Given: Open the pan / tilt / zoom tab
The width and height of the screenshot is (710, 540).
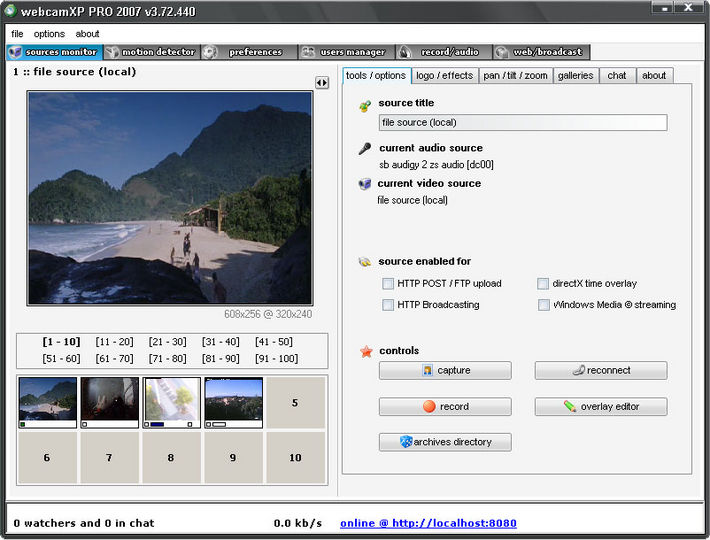Looking at the screenshot, I should [515, 76].
